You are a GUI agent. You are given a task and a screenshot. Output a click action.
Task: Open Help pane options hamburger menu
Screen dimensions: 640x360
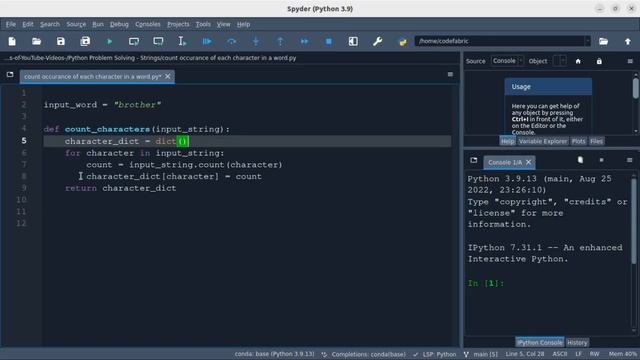click(630, 61)
